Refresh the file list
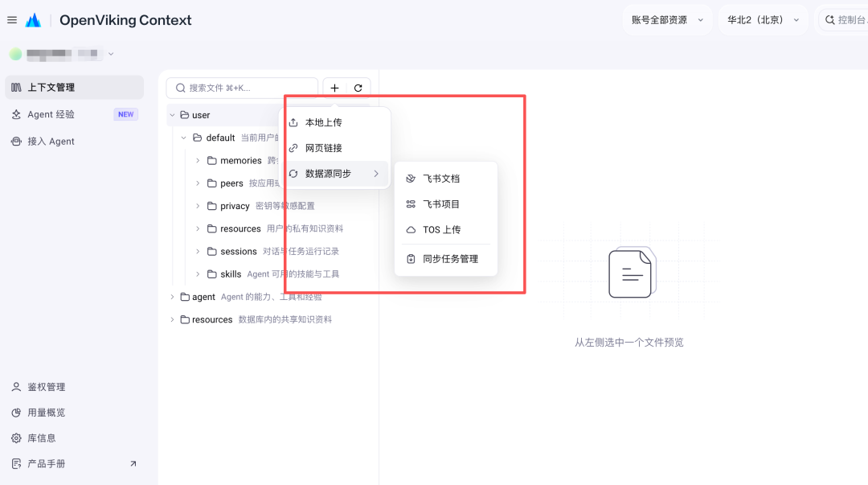868x485 pixels. pos(358,88)
